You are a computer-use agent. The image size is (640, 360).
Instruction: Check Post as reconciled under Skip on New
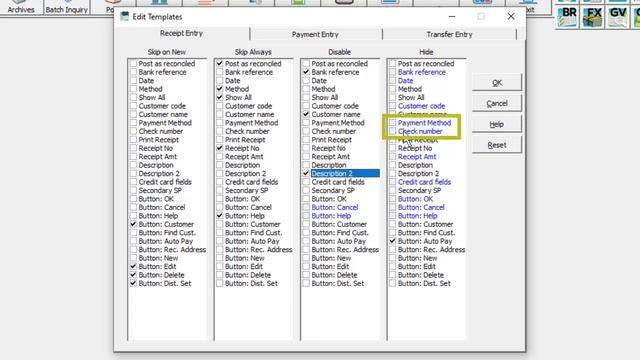click(133, 64)
